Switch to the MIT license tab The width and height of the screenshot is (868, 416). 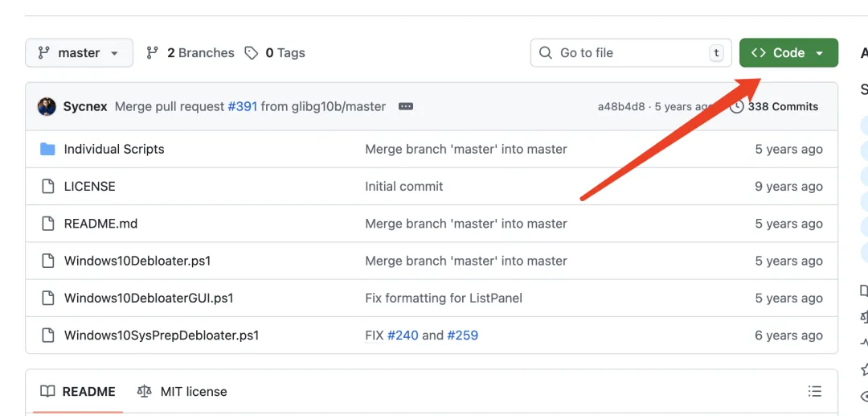point(182,392)
